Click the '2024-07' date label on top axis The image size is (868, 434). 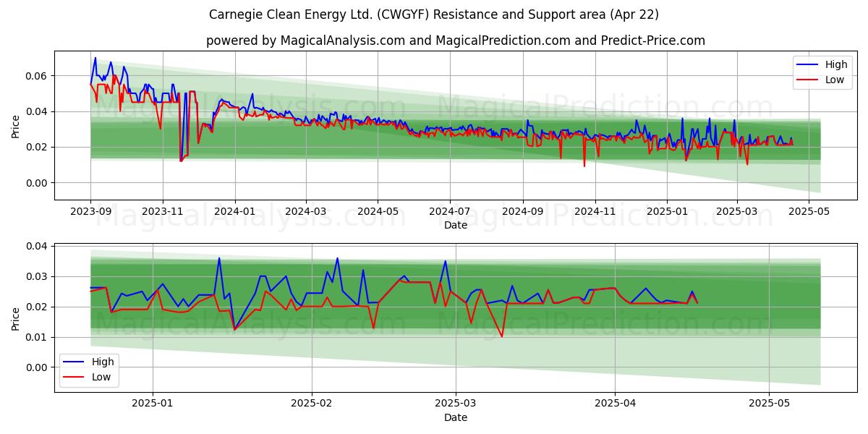[x=451, y=212]
